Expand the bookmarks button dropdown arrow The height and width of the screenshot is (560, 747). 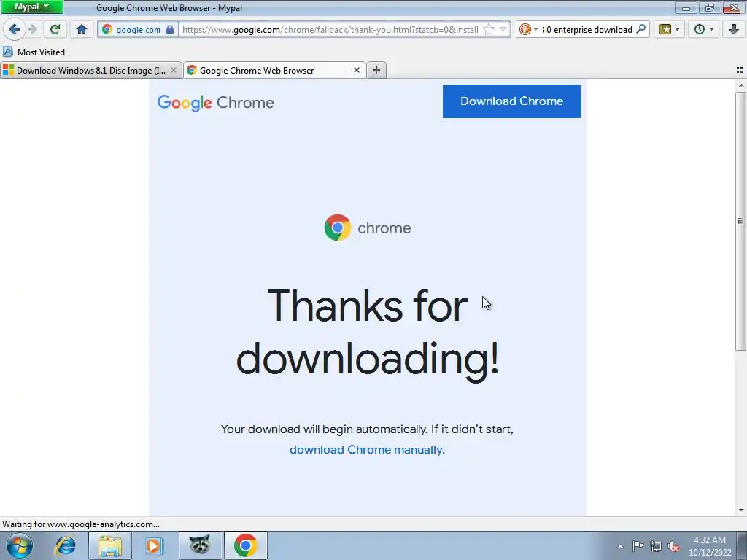tap(678, 29)
